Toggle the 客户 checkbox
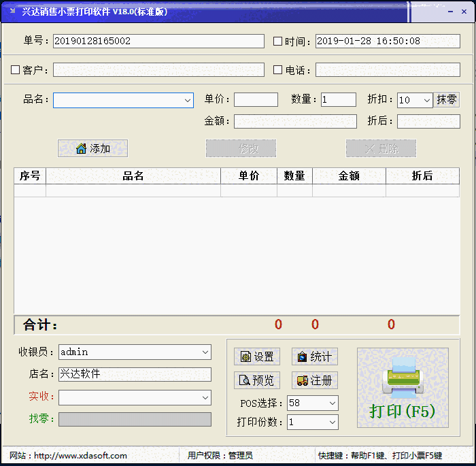The image size is (476, 466). [16, 70]
